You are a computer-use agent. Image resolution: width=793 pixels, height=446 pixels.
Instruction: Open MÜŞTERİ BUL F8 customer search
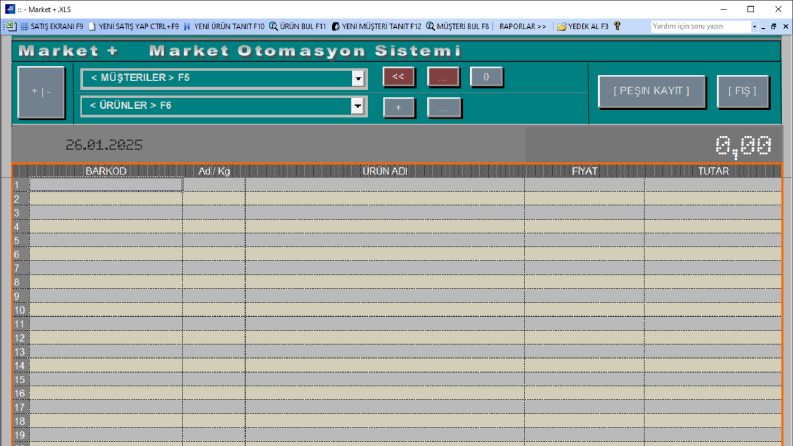(x=458, y=26)
